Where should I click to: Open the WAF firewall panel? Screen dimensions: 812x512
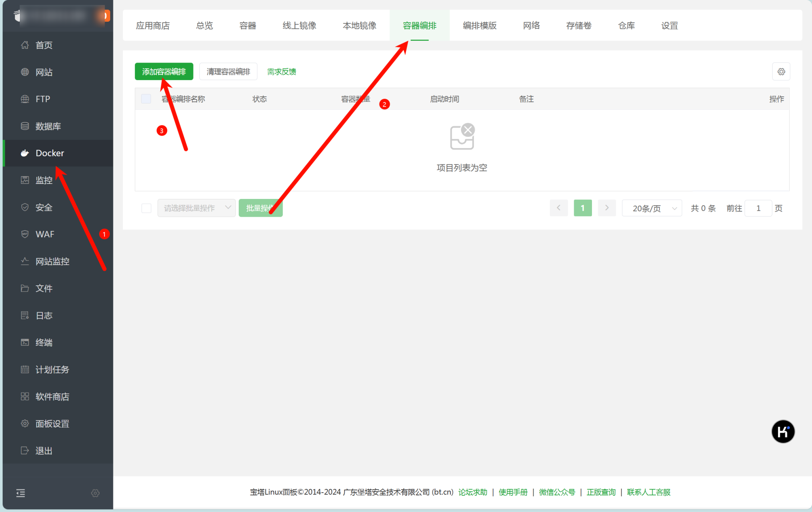44,234
